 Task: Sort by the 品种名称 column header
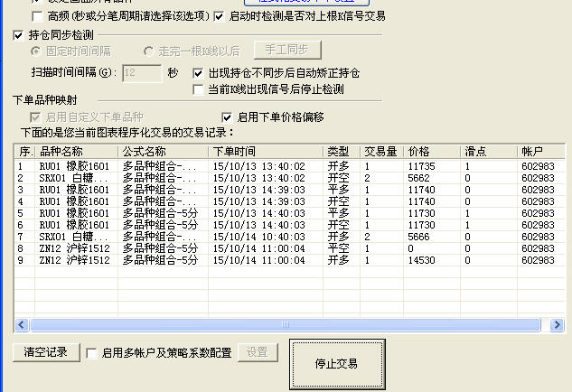(76, 151)
